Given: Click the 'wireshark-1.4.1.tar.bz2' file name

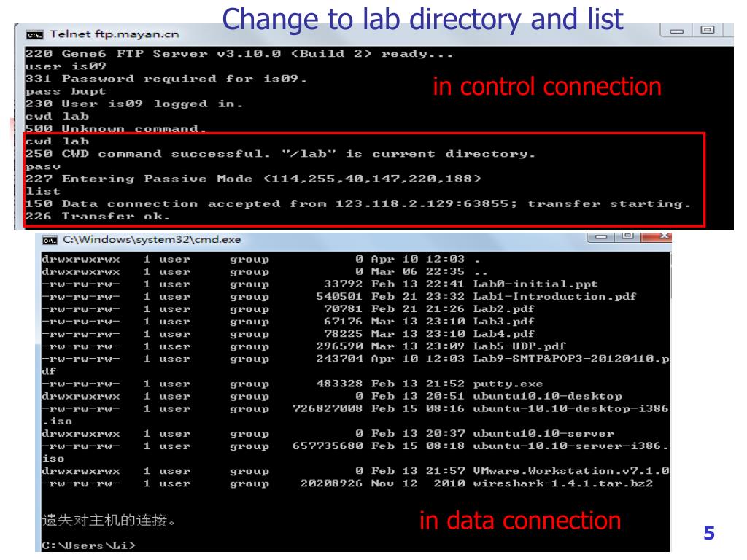Looking at the screenshot, I should click(x=562, y=483).
